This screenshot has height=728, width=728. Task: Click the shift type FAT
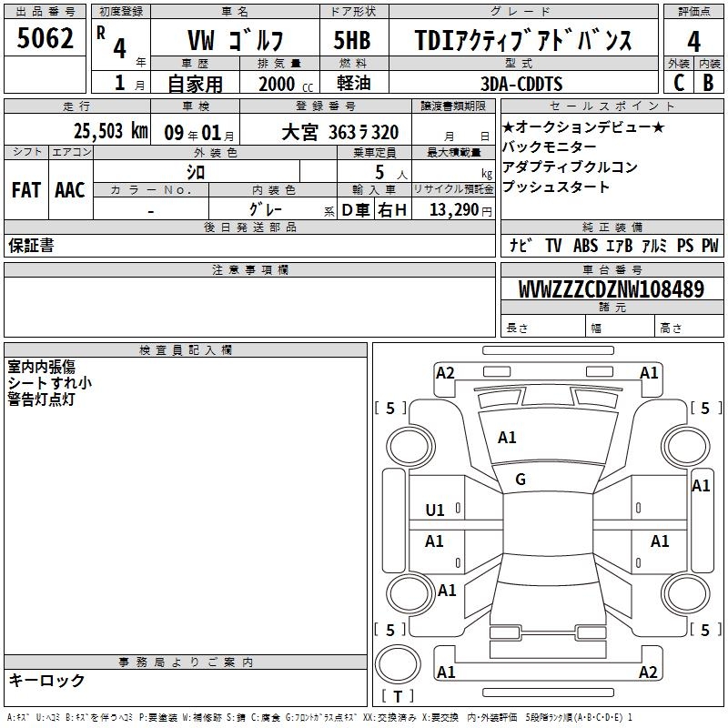click(x=26, y=190)
